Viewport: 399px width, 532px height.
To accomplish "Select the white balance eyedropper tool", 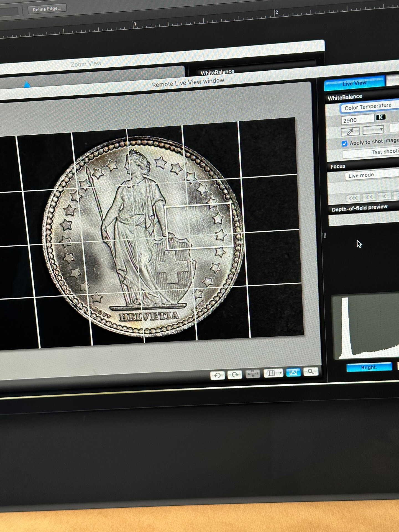I will 350,131.
